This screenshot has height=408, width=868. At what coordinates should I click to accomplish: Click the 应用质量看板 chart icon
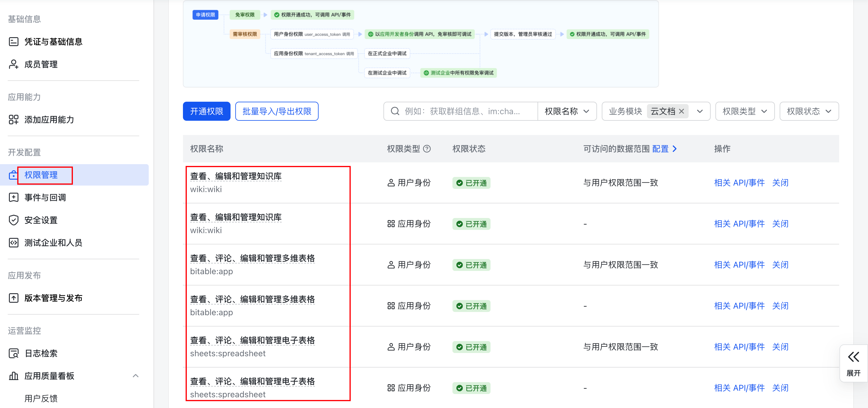pos(13,376)
